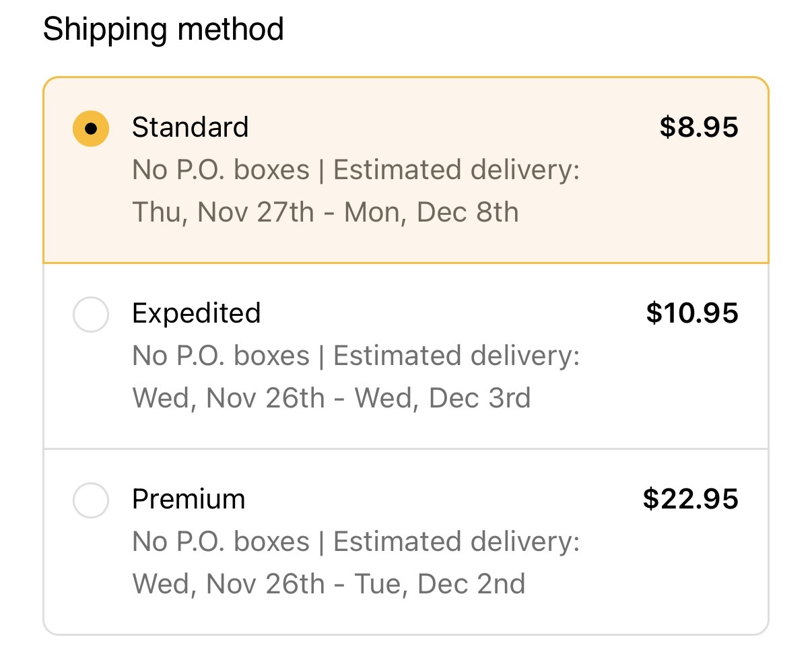Click the "Standard" option label
812x652 pixels.
pos(190,127)
